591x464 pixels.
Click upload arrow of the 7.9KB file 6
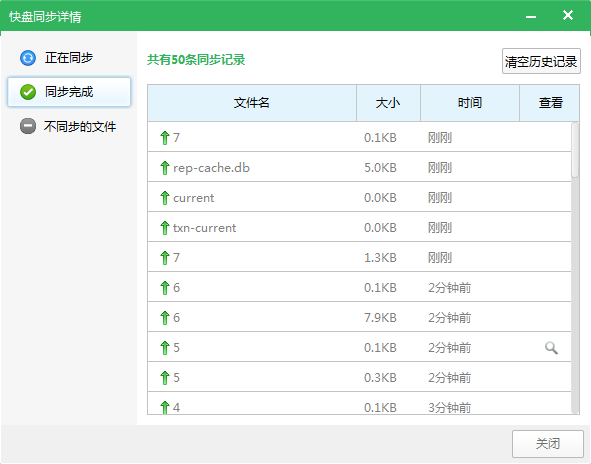[164, 318]
